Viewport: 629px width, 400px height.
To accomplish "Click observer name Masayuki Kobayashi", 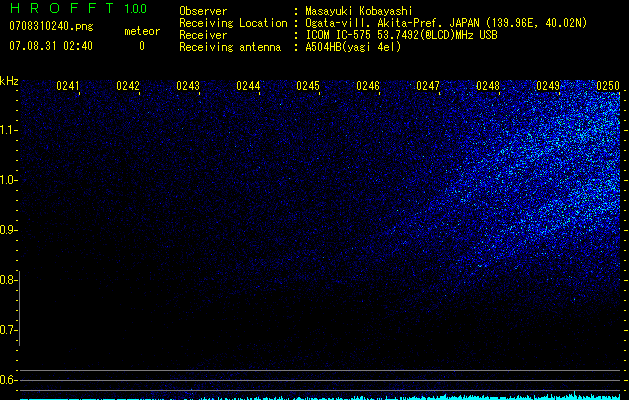I will (359, 11).
